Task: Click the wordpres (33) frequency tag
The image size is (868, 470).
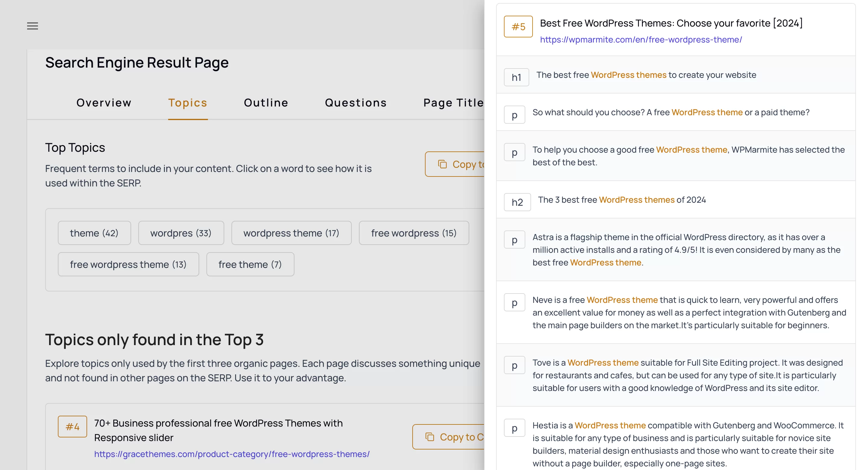Action: click(181, 233)
